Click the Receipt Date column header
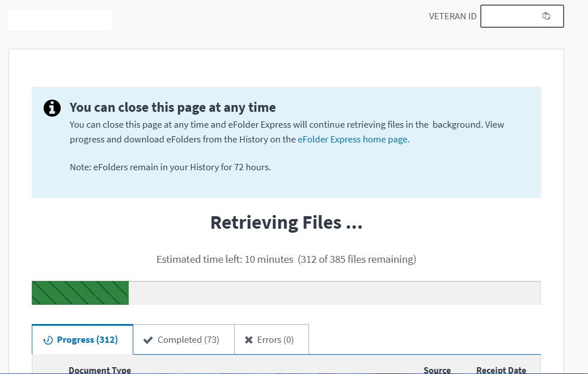 pyautogui.click(x=501, y=370)
